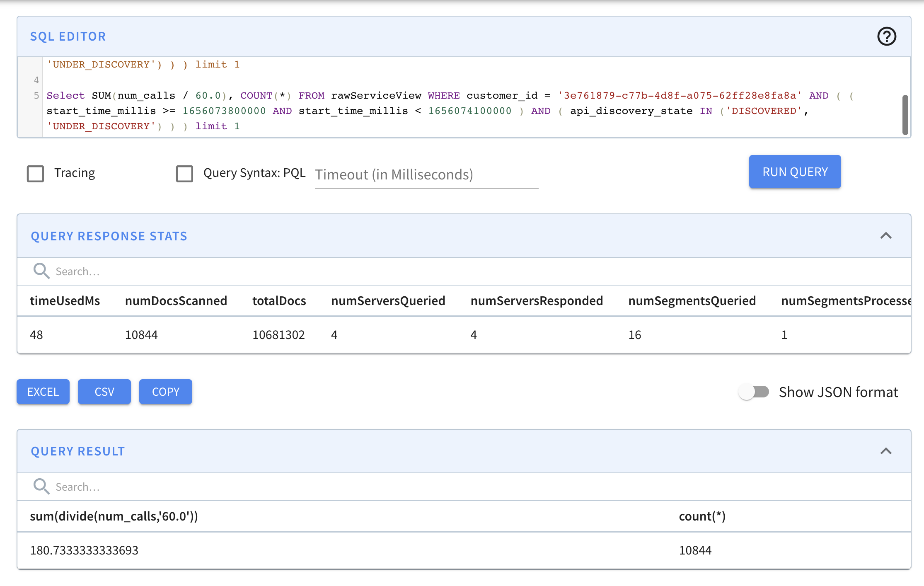Download results using the CSV button

tap(104, 392)
